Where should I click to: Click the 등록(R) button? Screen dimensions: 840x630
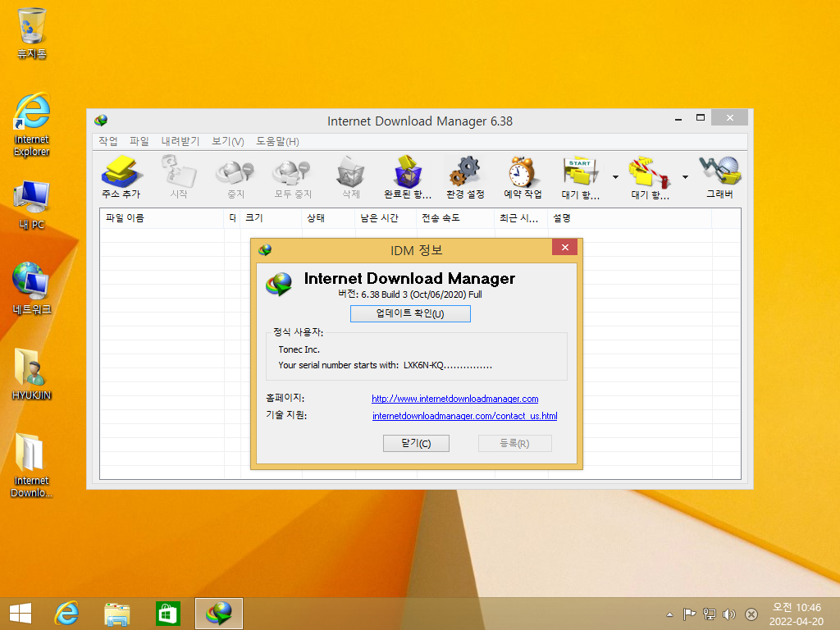[x=514, y=443]
